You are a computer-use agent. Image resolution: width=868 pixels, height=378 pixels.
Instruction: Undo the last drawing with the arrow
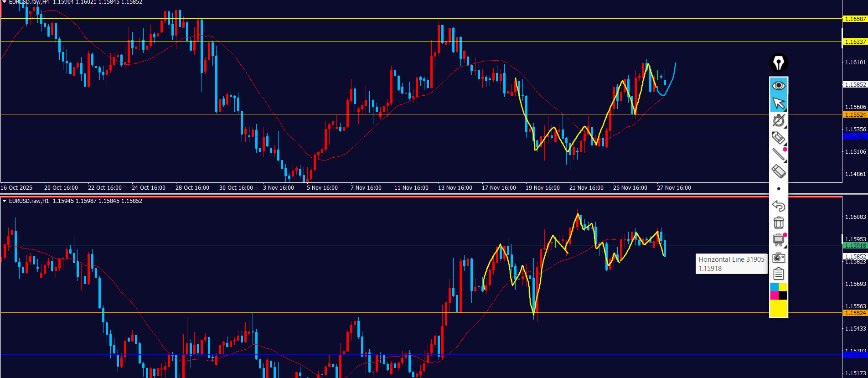779,206
